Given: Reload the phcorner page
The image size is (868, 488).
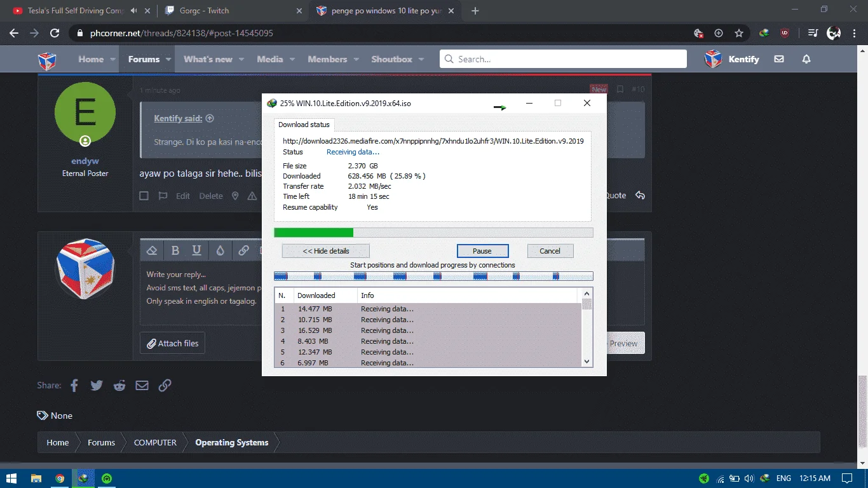Looking at the screenshot, I should coord(55,33).
